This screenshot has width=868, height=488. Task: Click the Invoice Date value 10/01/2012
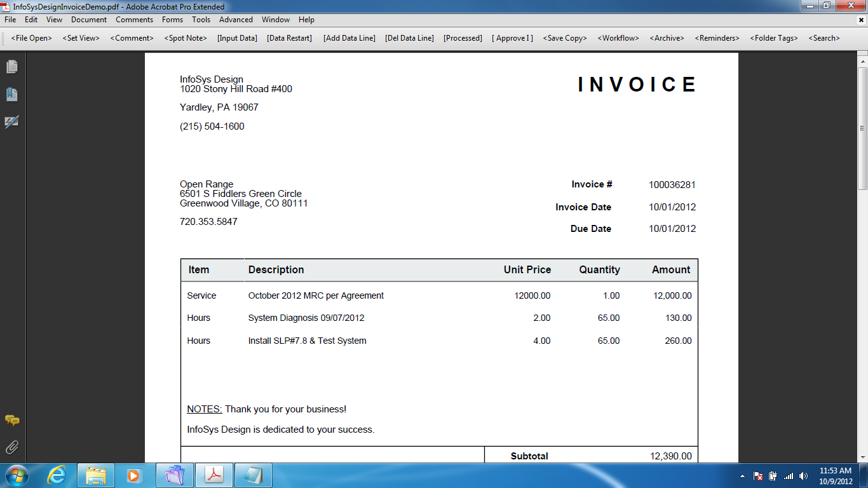(x=672, y=207)
